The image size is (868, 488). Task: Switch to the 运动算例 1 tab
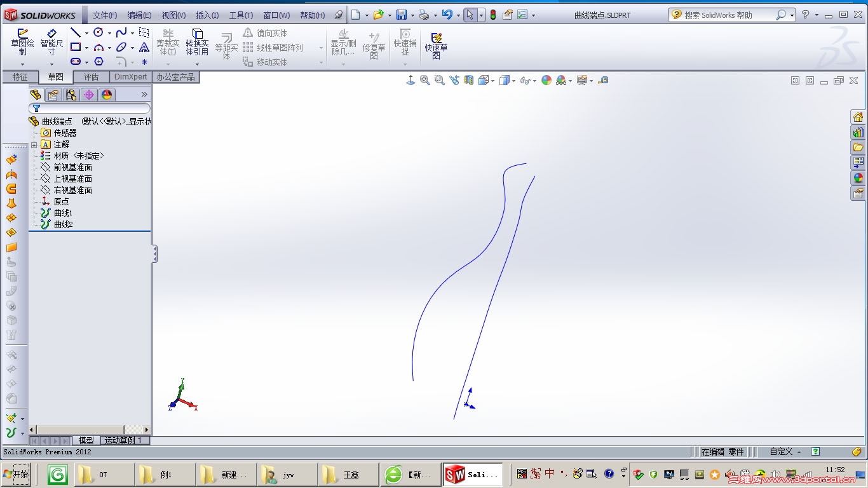coord(123,440)
